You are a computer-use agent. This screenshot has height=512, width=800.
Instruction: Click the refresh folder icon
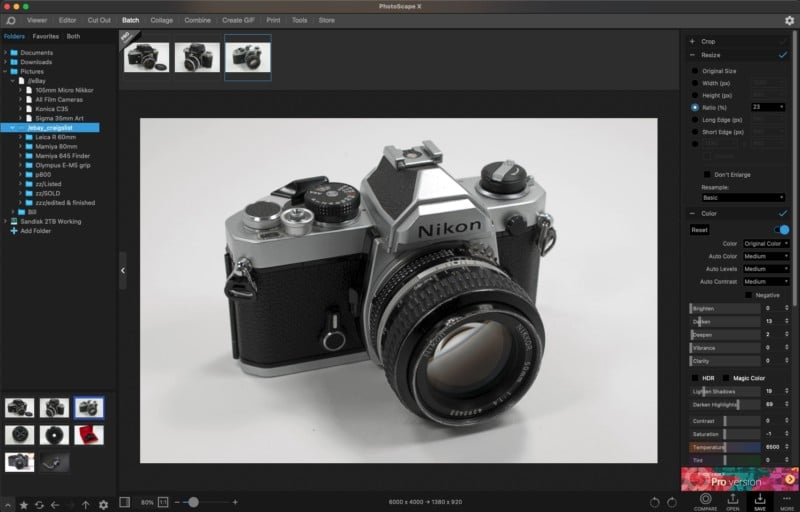(x=38, y=504)
